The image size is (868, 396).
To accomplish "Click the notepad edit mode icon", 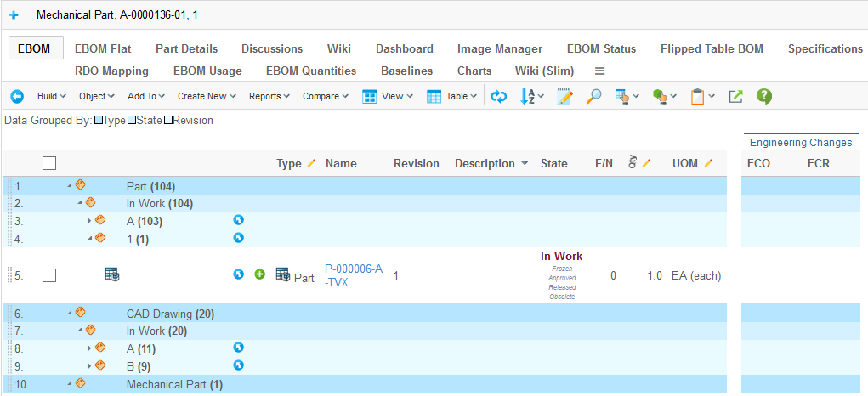I will tap(565, 97).
